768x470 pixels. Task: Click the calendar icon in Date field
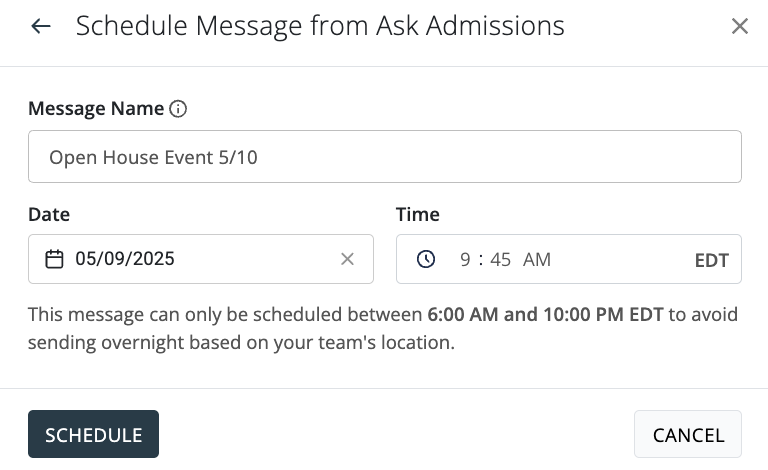pos(55,259)
